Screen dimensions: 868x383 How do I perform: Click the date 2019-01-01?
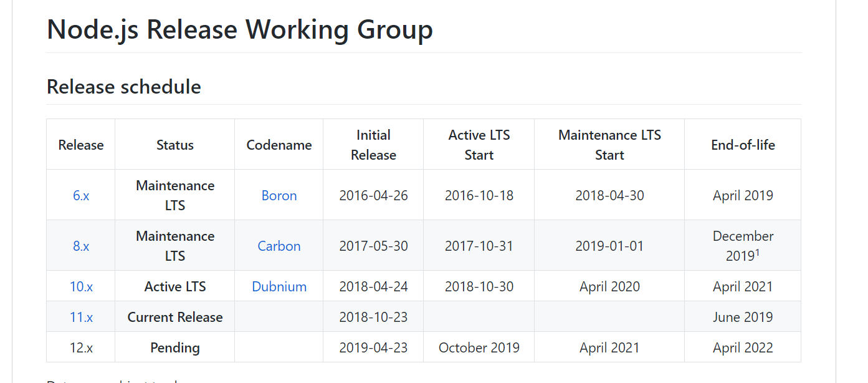609,246
